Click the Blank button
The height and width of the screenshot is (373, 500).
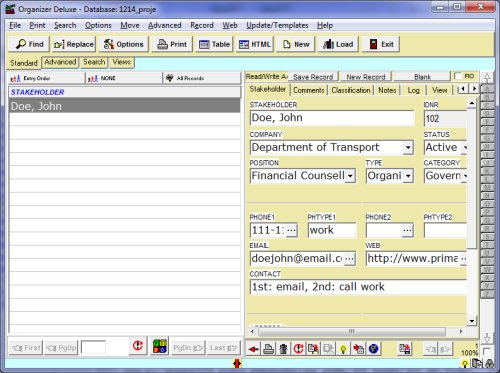tap(422, 77)
